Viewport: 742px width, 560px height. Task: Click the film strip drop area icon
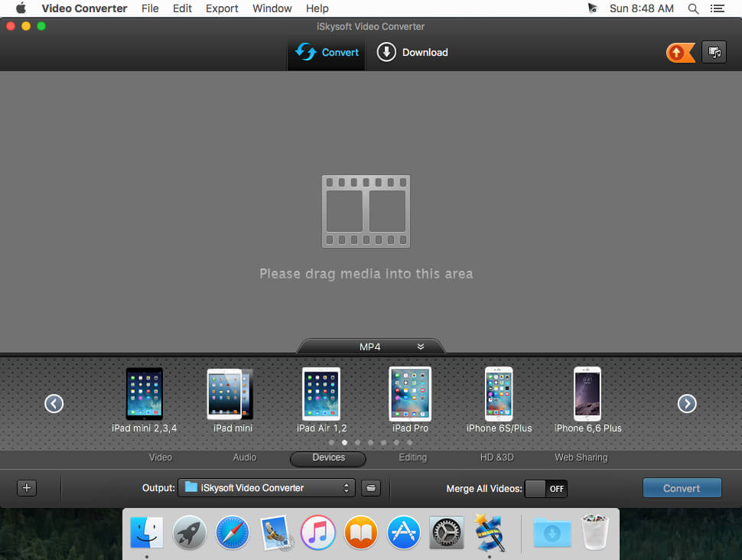[366, 212]
